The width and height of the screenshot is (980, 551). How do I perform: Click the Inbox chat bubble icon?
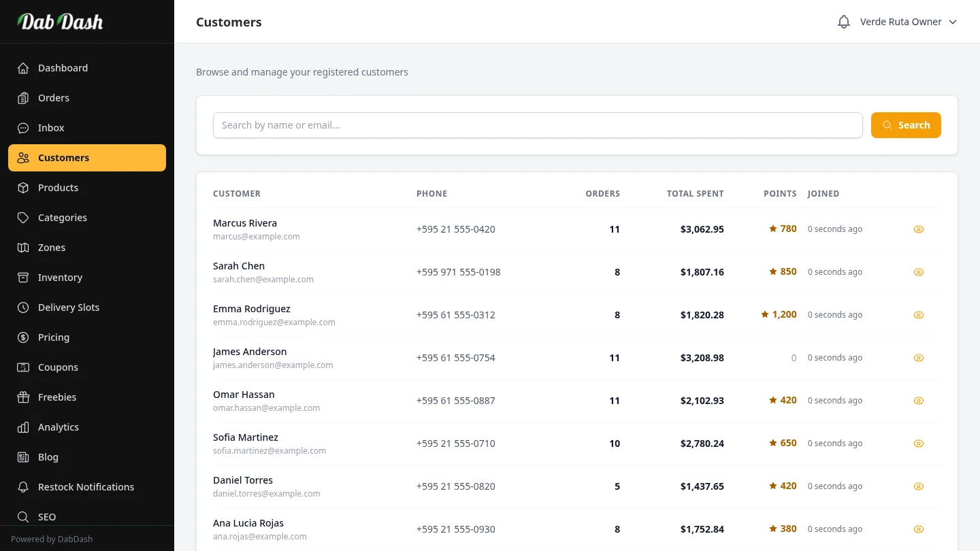tap(23, 128)
